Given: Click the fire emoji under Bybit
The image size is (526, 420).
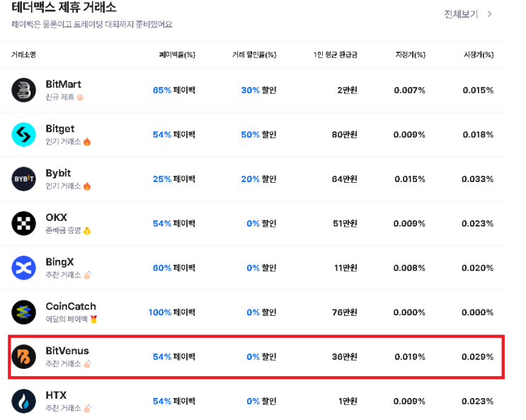Looking at the screenshot, I should (x=87, y=186).
